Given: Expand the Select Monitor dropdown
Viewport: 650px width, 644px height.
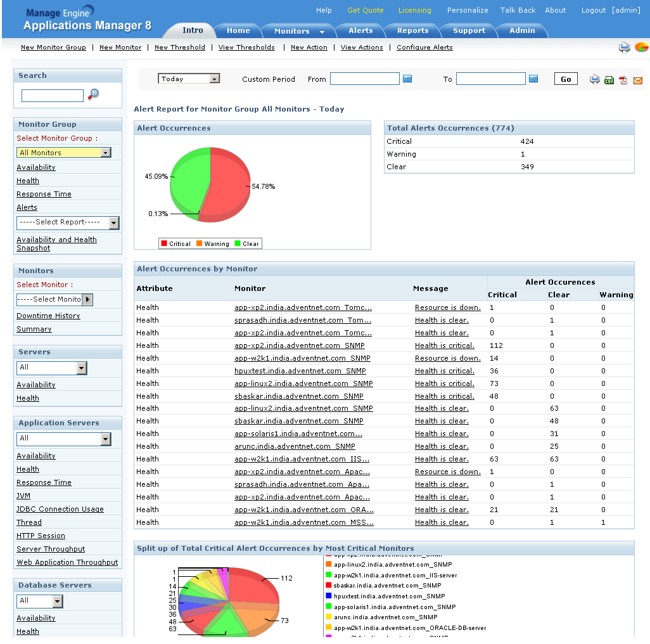Looking at the screenshot, I should tap(87, 299).
